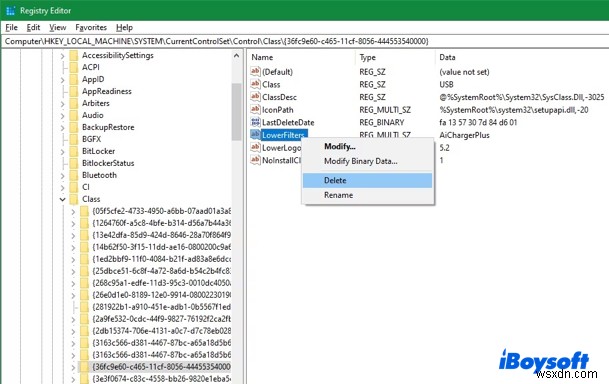This screenshot has height=384, width=609.
Task: Open the Help menu
Action: coord(124,28)
